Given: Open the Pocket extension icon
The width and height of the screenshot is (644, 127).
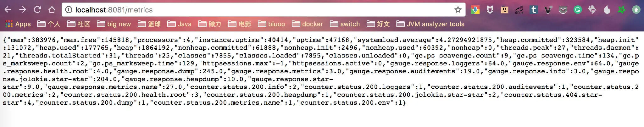Looking at the screenshot, I should pos(563,10).
